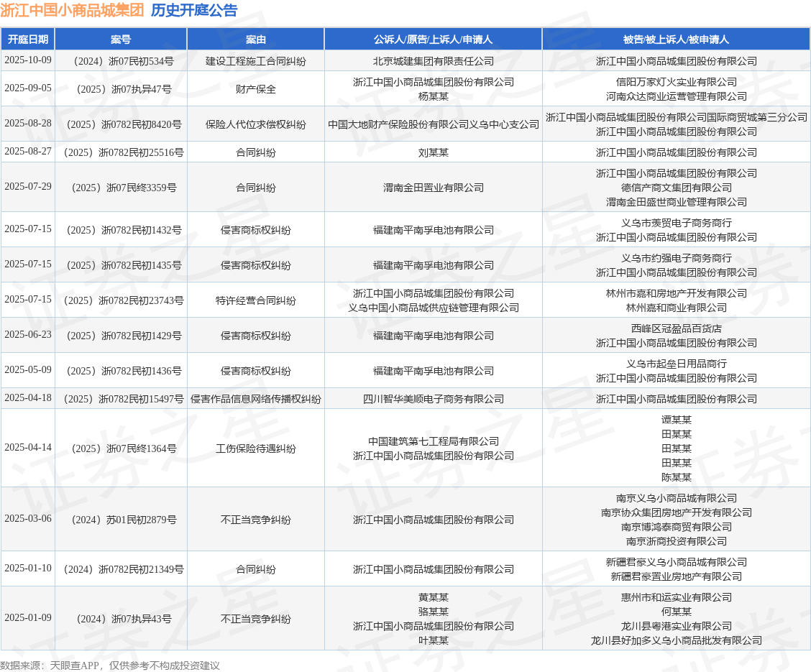Click 四川智华美顺电子商务有限公司
Screen dimensions: 811x672
pos(433,399)
